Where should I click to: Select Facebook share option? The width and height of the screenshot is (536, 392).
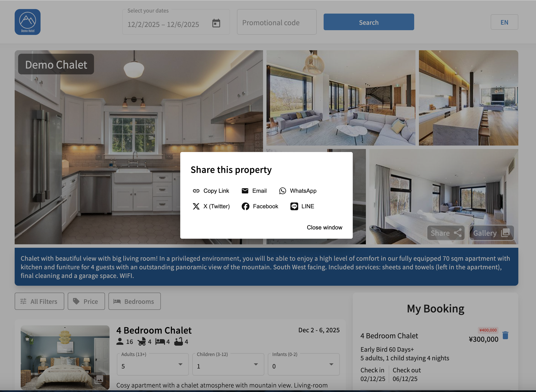coord(260,206)
